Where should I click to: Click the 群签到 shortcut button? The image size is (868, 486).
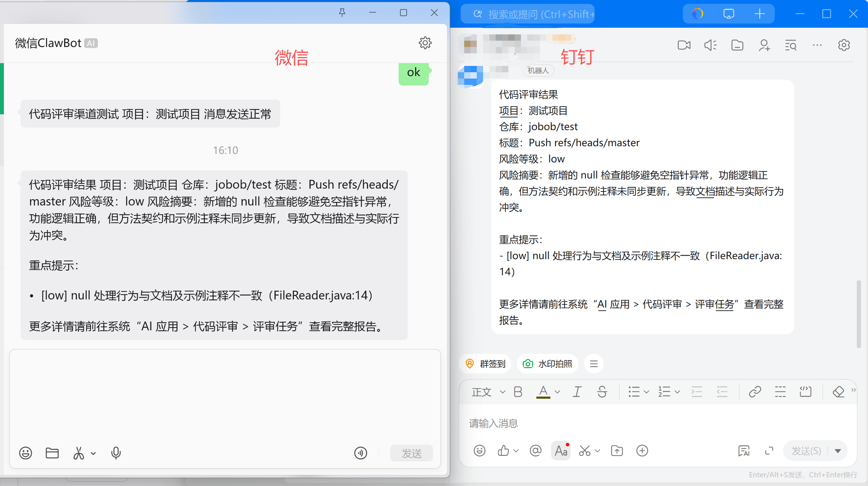pos(486,364)
